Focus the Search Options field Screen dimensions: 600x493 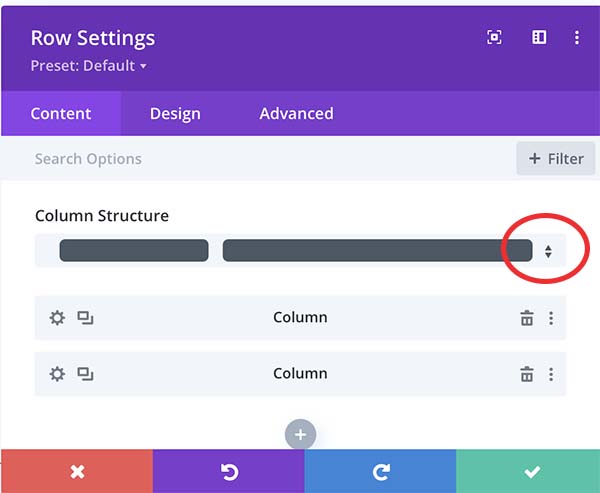click(x=250, y=158)
